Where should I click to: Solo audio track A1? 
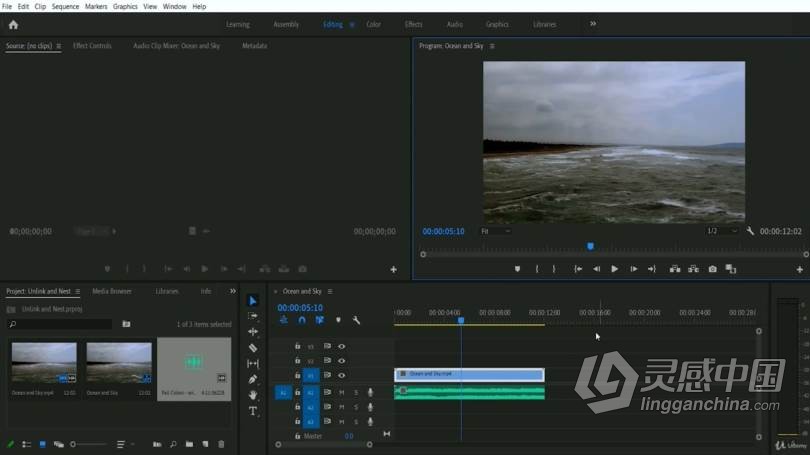point(356,393)
